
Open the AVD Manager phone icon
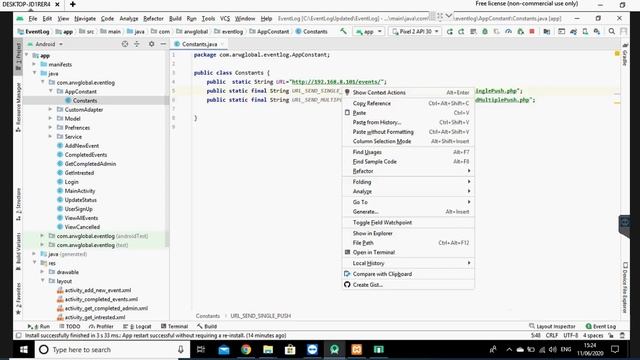coord(585,31)
